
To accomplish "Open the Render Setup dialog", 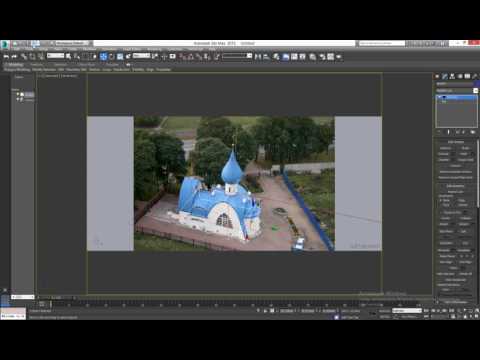I will click(322, 57).
